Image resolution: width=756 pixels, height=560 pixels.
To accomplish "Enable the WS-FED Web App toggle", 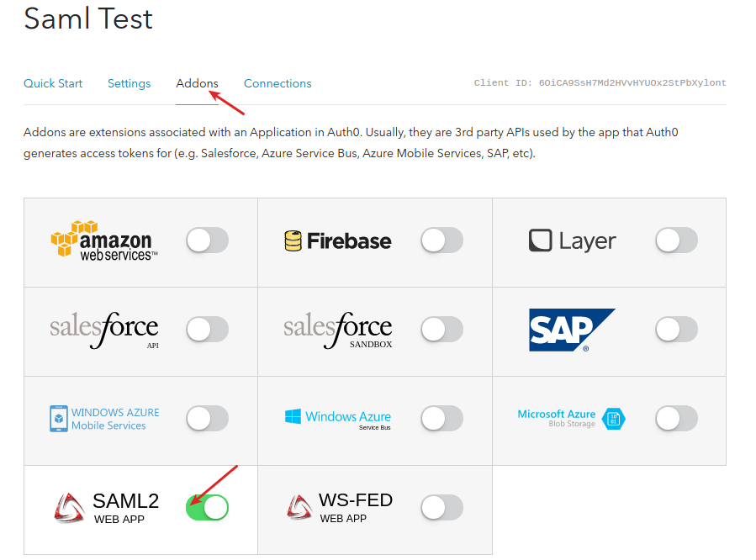I will click(442, 508).
